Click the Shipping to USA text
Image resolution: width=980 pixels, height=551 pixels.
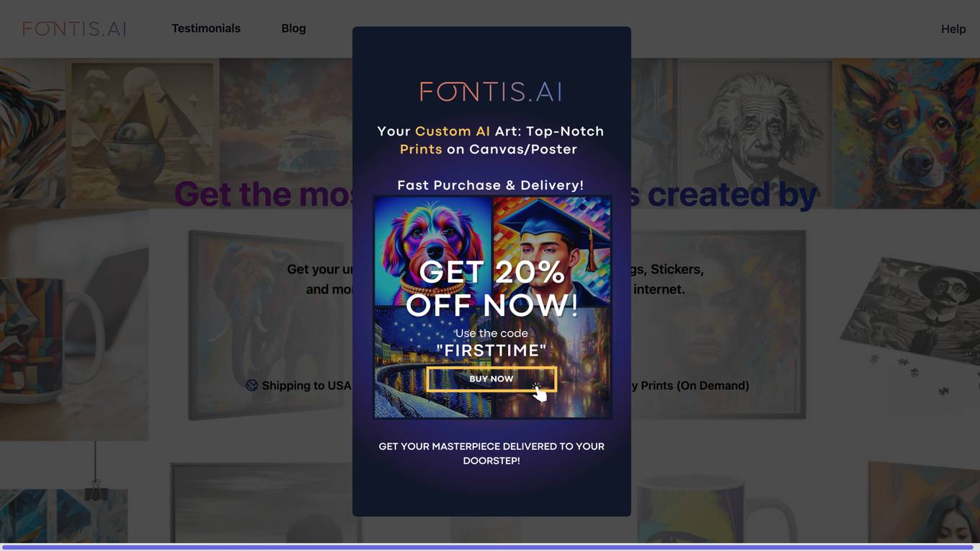(306, 385)
